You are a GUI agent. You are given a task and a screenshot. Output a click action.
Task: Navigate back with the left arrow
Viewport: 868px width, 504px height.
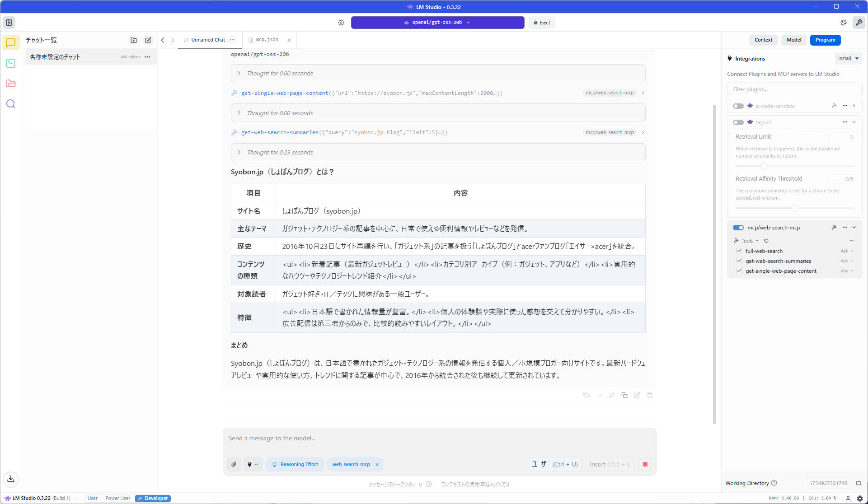tap(163, 40)
